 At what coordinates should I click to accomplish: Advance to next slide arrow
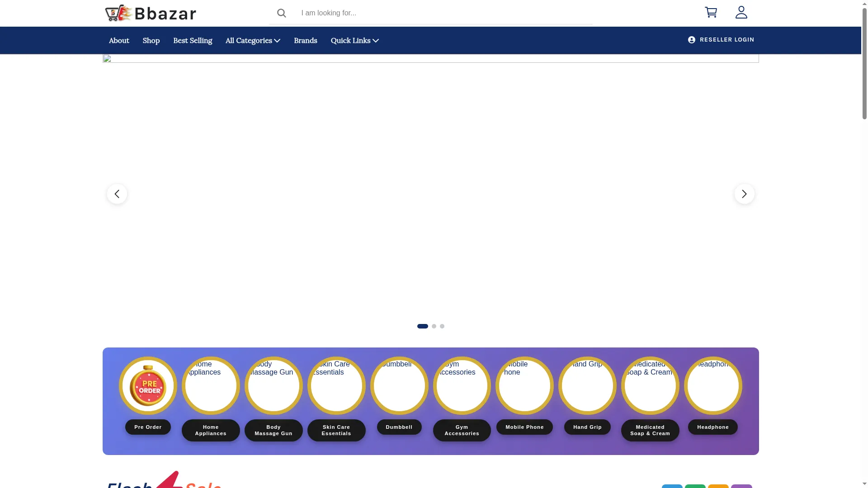pyautogui.click(x=745, y=194)
